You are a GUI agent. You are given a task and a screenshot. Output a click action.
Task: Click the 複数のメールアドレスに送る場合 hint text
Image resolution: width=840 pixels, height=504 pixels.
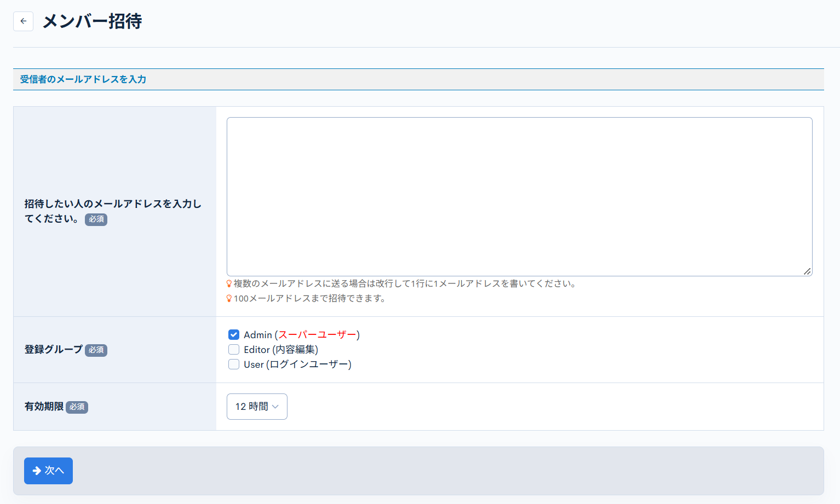(x=405, y=284)
